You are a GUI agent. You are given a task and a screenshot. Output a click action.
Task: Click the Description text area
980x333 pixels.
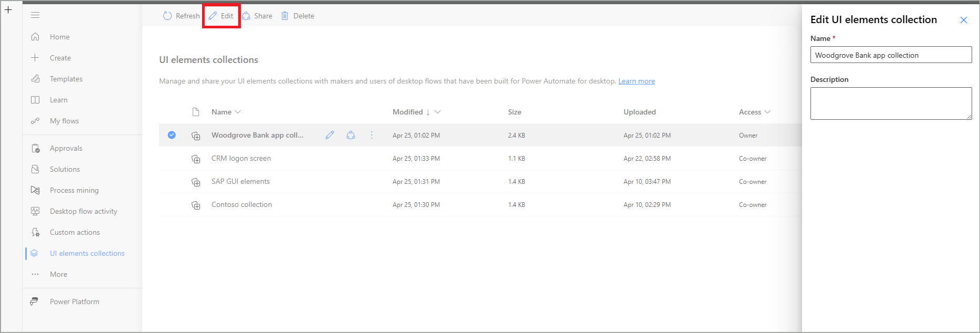[x=891, y=103]
